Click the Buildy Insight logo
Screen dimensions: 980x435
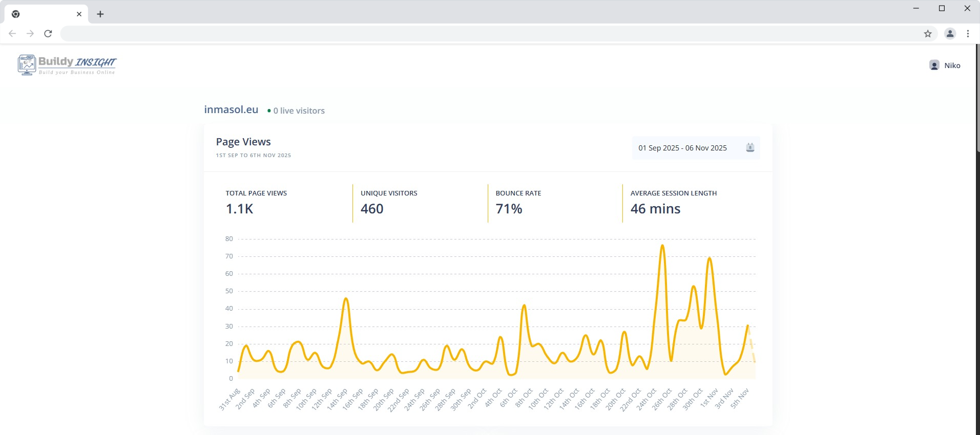click(67, 65)
